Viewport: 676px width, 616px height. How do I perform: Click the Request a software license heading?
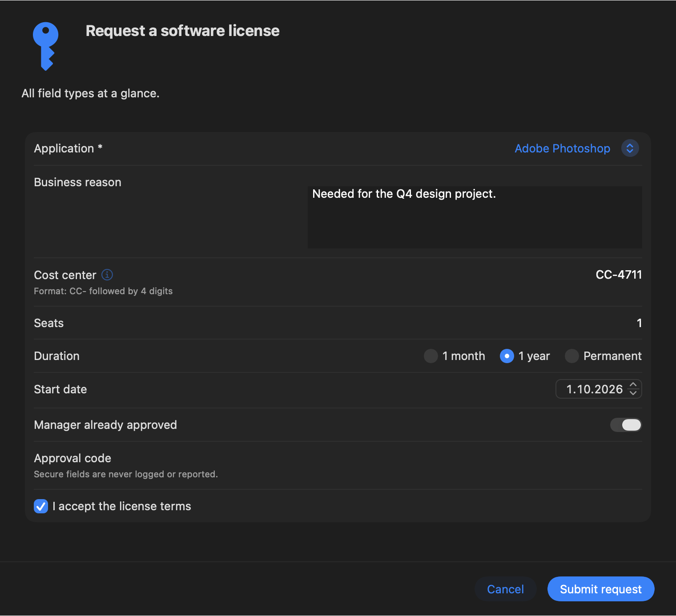click(182, 31)
